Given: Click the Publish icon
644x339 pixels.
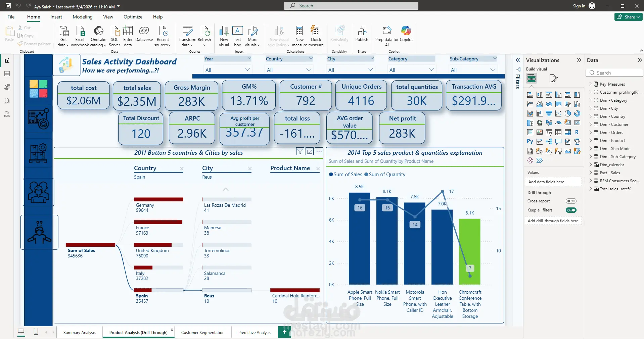Looking at the screenshot, I should [362, 34].
